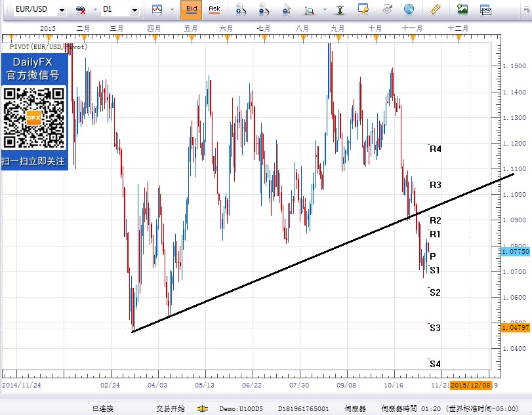Select the S3 pivot support label
Image resolution: width=532 pixels, height=415 pixels.
tap(435, 328)
